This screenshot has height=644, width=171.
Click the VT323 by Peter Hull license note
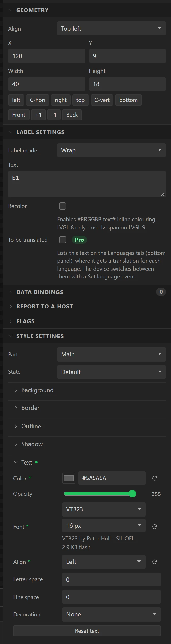[100, 543]
